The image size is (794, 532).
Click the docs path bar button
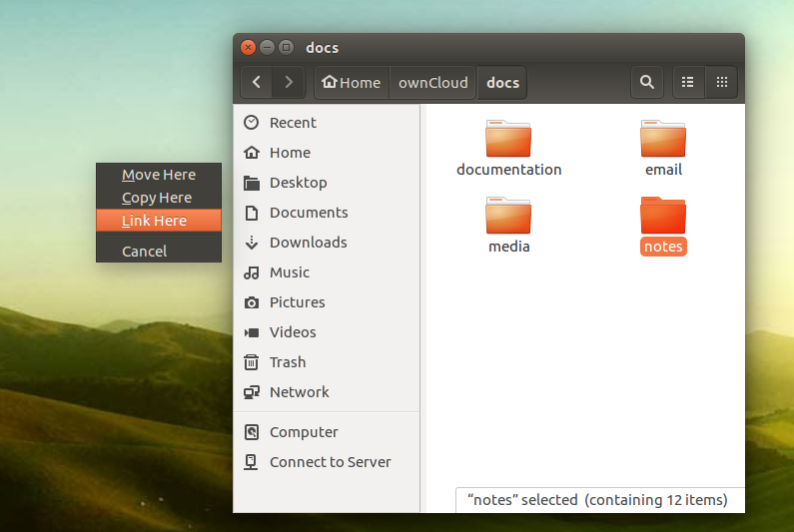502,82
